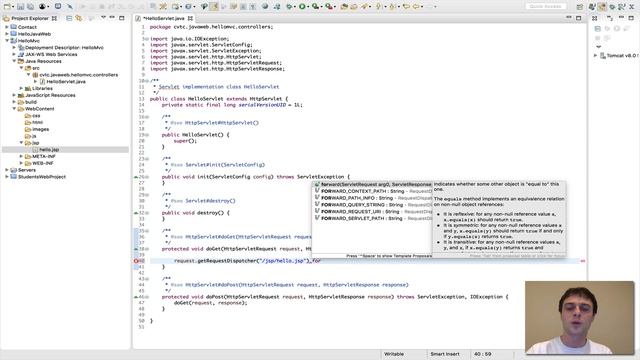This screenshot has width=640, height=360.
Task: Open the Run button dropdown arrow
Action: click(308, 7)
